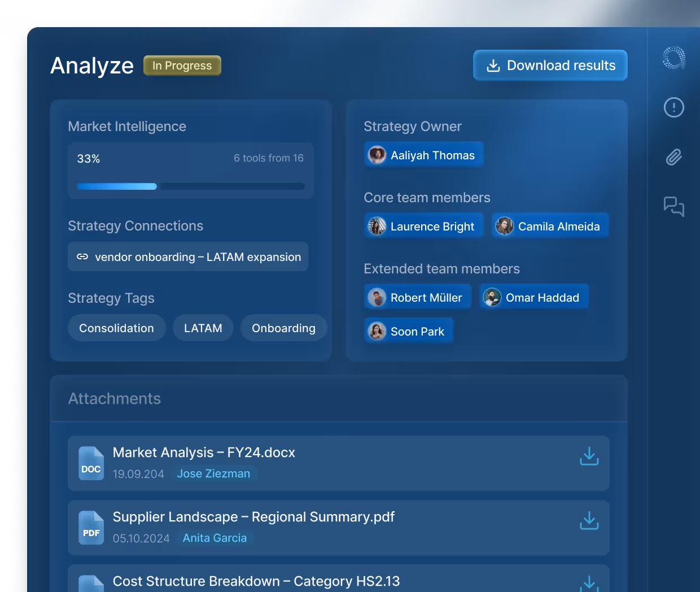Viewport: 700px width, 592px height.
Task: Click the link icon in vendor onboarding connection
Action: click(x=82, y=256)
